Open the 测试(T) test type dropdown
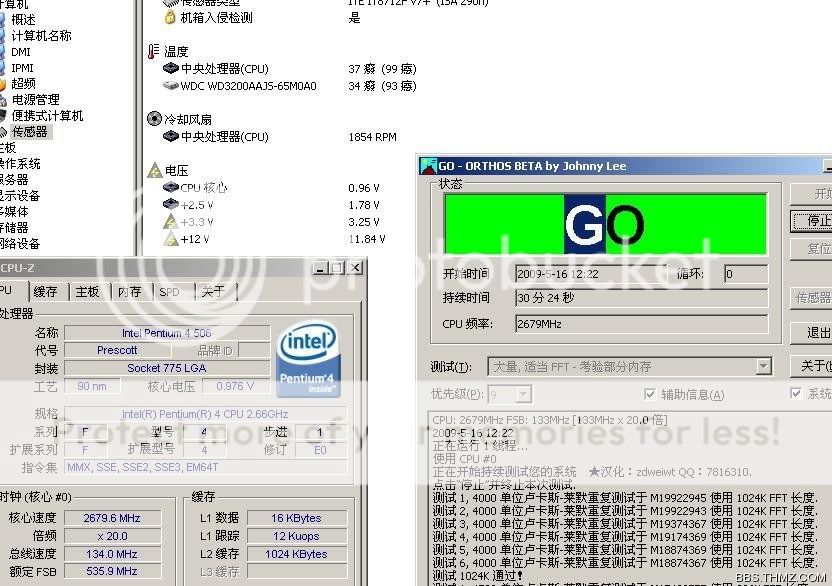Viewport: 832px width, 586px height. click(763, 366)
